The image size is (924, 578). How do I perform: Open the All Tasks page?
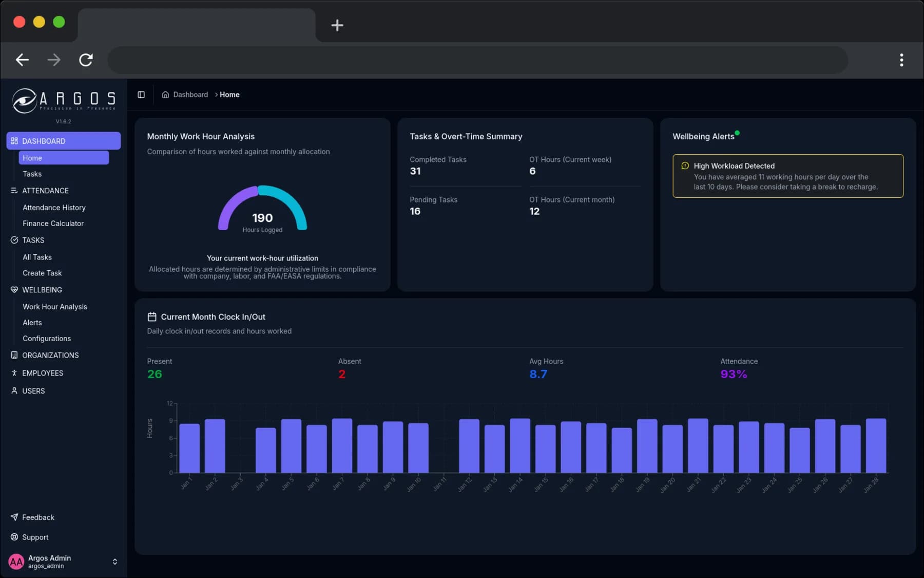(x=64, y=257)
